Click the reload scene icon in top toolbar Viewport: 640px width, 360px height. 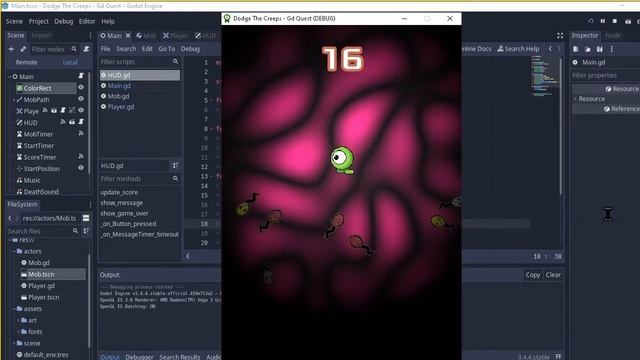pyautogui.click(x=591, y=21)
